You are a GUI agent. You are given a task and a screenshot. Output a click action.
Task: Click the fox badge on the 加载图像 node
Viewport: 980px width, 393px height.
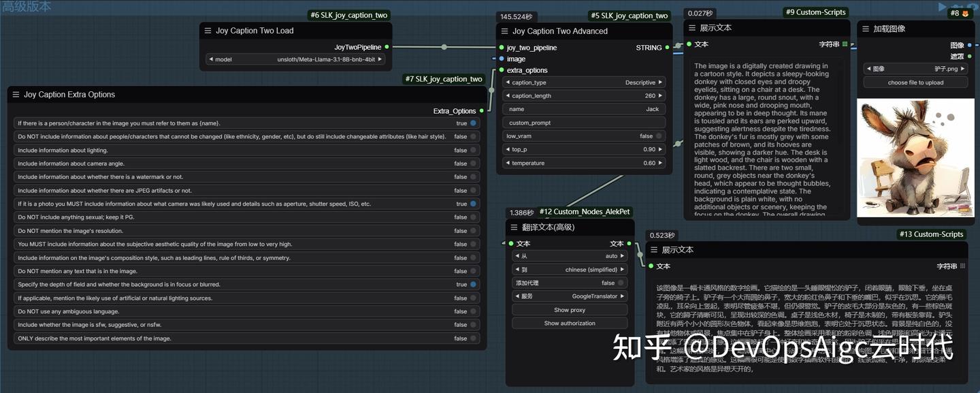point(965,13)
